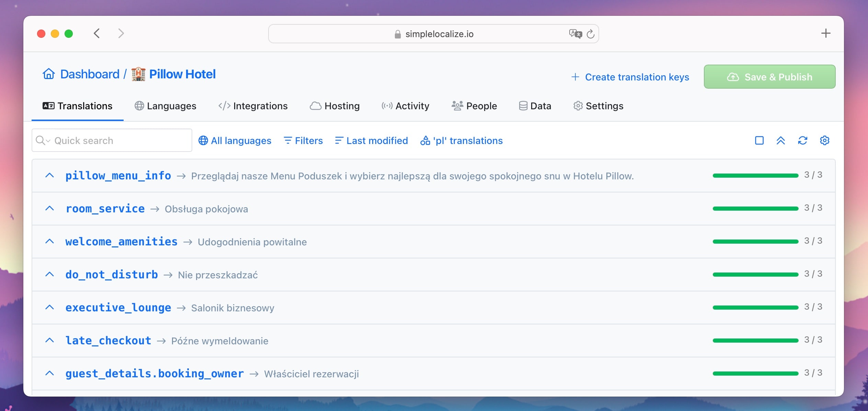Open the Data tab
The height and width of the screenshot is (411, 868).
tap(535, 106)
